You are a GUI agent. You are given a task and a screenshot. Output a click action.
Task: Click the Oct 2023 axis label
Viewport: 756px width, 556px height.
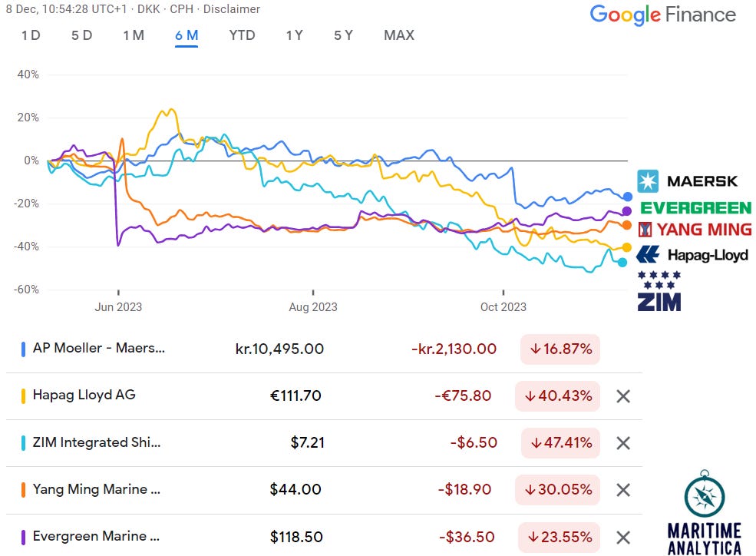coord(503,307)
